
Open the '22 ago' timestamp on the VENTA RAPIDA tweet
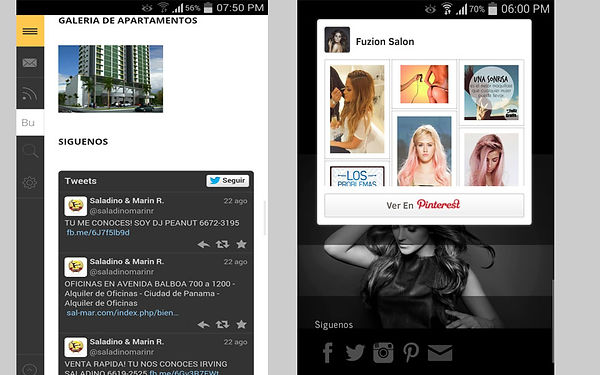(x=235, y=342)
